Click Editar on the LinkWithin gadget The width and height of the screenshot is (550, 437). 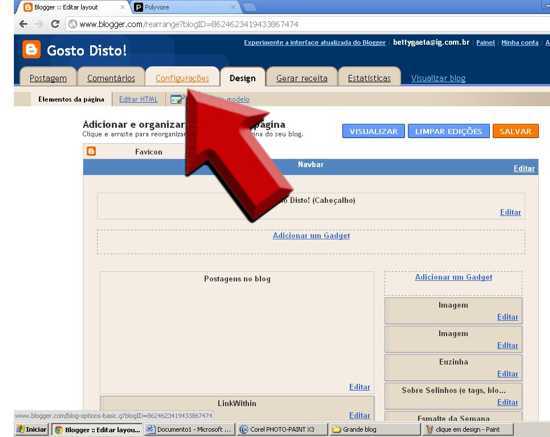coord(359,415)
